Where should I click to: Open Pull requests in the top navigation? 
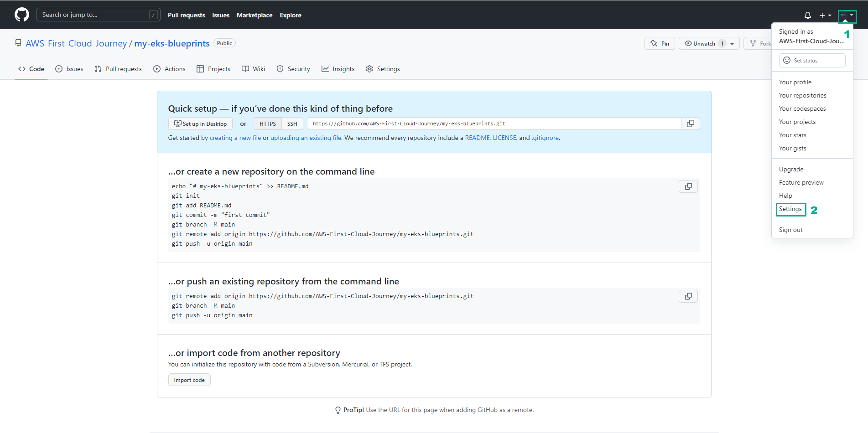click(186, 15)
